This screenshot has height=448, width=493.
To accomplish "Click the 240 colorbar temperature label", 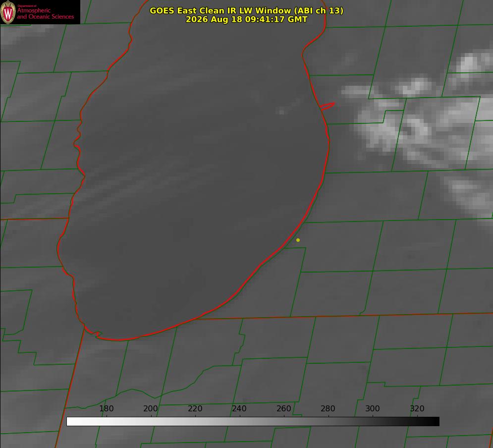I will click(x=239, y=408).
